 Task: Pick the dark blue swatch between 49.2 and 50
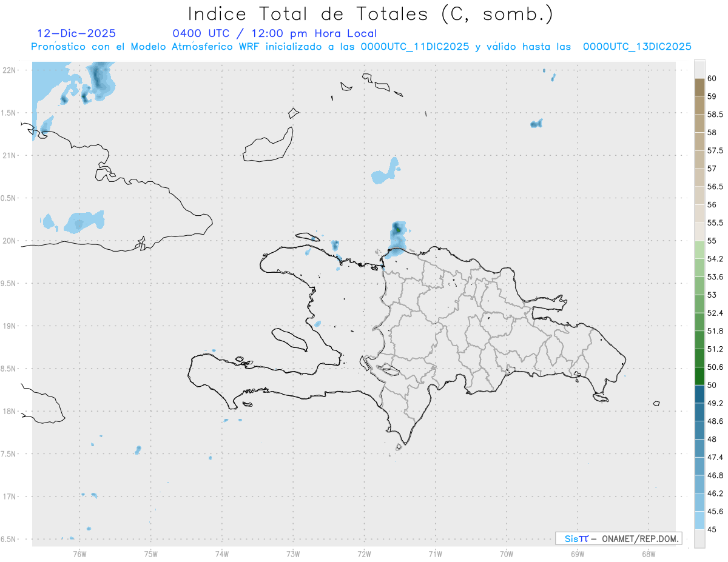(x=699, y=394)
